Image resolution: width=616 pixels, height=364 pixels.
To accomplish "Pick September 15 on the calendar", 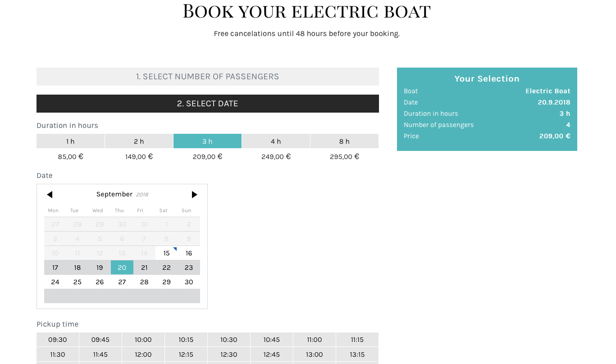I will (x=167, y=253).
